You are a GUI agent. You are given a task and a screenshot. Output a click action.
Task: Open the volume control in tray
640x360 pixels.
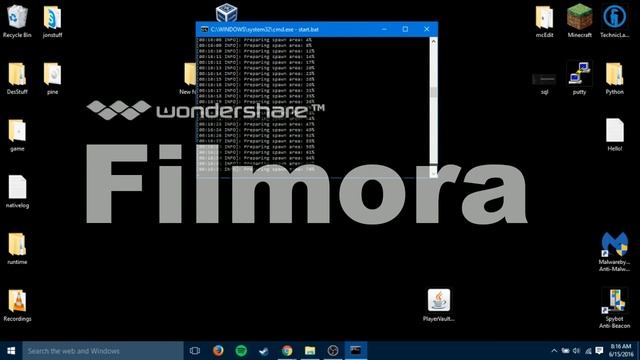pos(576,351)
